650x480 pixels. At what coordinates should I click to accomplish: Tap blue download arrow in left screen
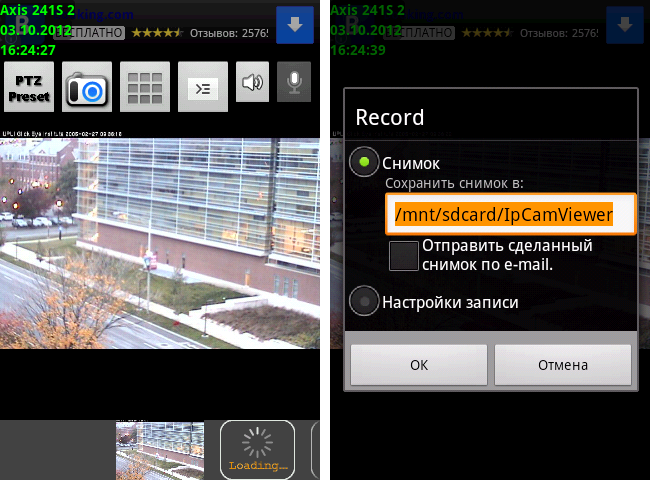point(295,25)
